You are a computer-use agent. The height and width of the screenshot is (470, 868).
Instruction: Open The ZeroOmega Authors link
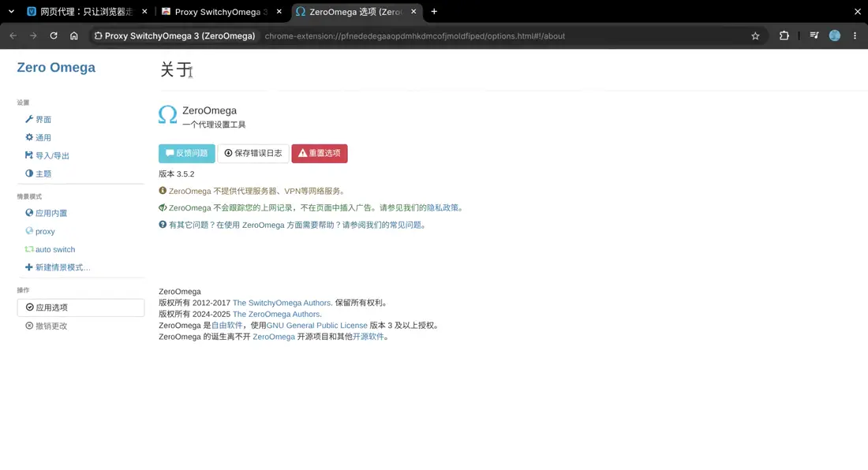275,314
